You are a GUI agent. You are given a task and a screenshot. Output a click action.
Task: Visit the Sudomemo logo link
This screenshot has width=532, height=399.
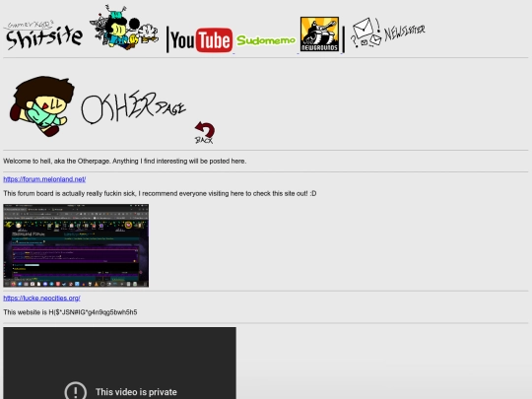(266, 40)
